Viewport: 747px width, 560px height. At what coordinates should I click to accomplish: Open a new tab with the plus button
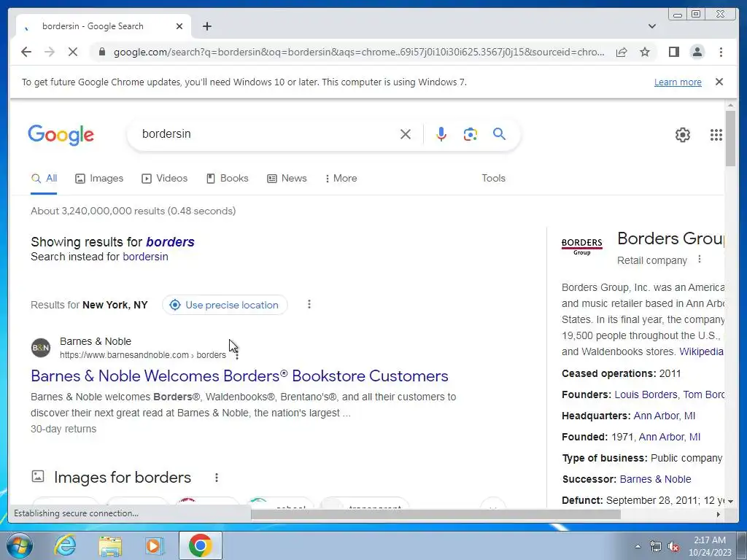(206, 26)
